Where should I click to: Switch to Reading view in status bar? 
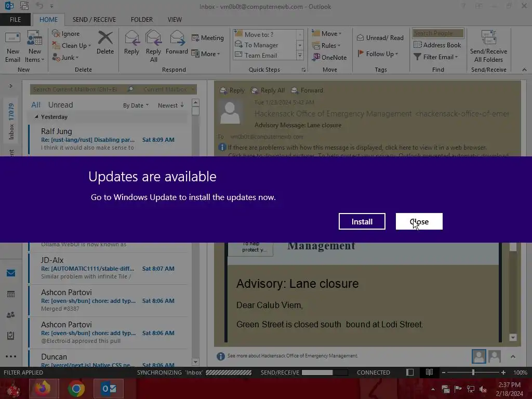(x=429, y=372)
